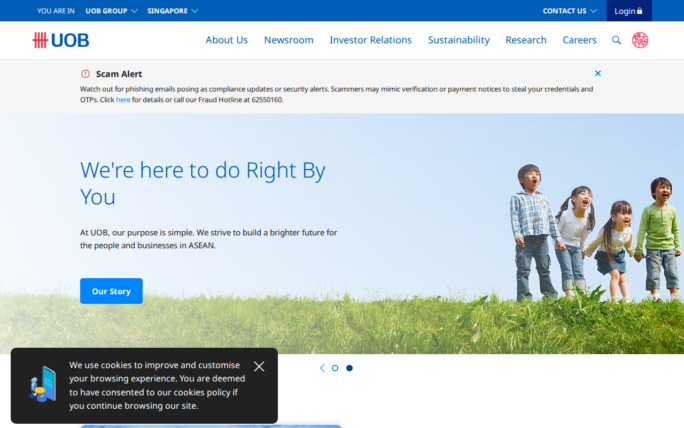Click the red globe icon in navbar
This screenshot has width=684, height=428.
(x=640, y=40)
